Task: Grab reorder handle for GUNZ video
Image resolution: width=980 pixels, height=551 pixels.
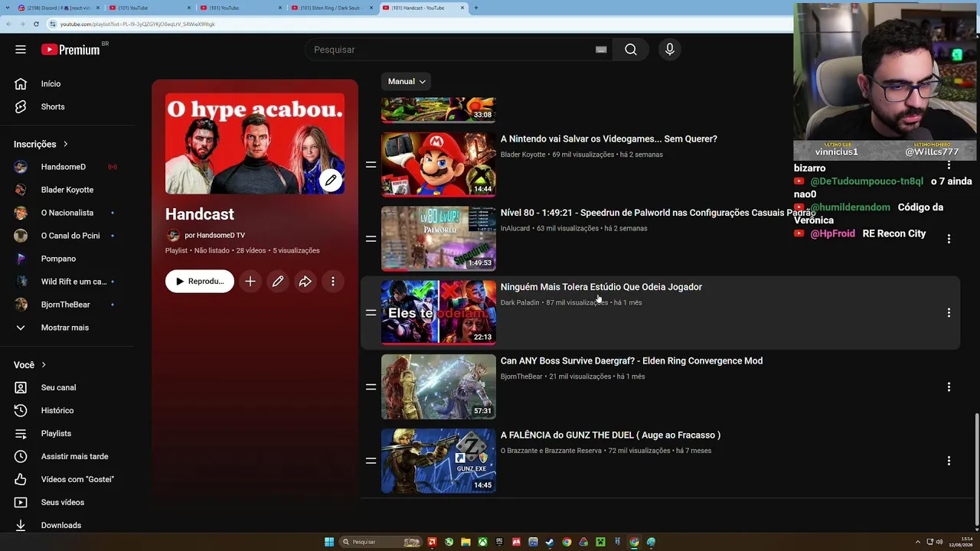Action: [x=371, y=461]
